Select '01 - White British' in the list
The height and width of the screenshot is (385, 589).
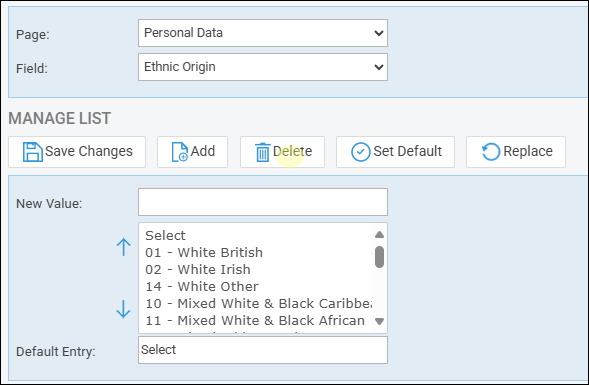(204, 252)
